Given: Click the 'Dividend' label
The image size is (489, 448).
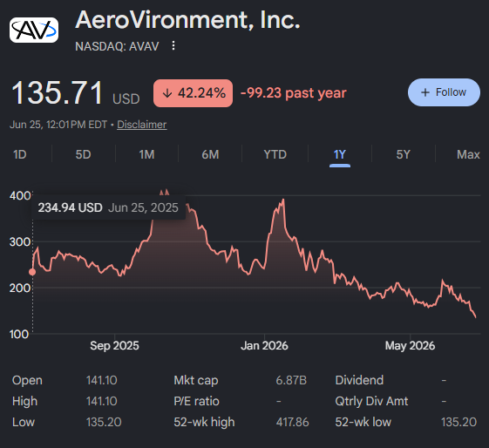Looking at the screenshot, I should click(x=359, y=380).
